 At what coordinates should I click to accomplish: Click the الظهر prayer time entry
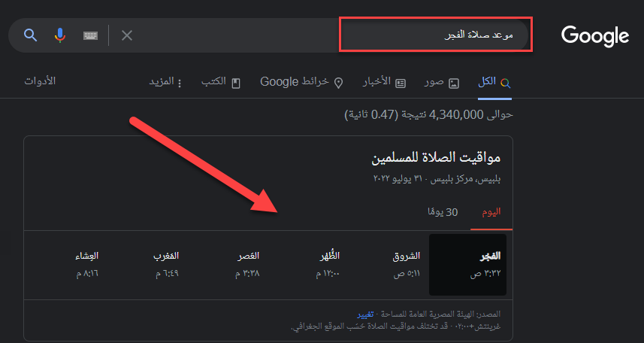pos(328,265)
